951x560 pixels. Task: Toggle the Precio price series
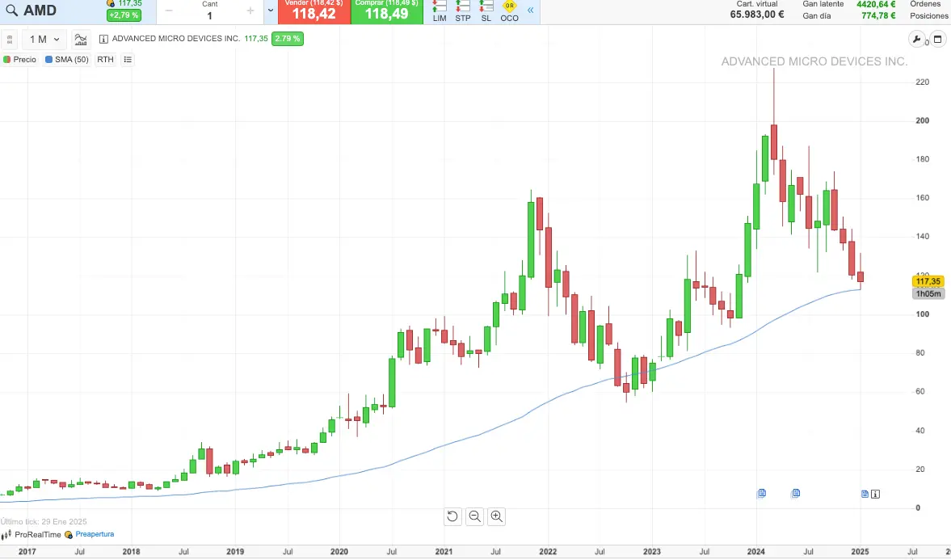click(x=20, y=60)
